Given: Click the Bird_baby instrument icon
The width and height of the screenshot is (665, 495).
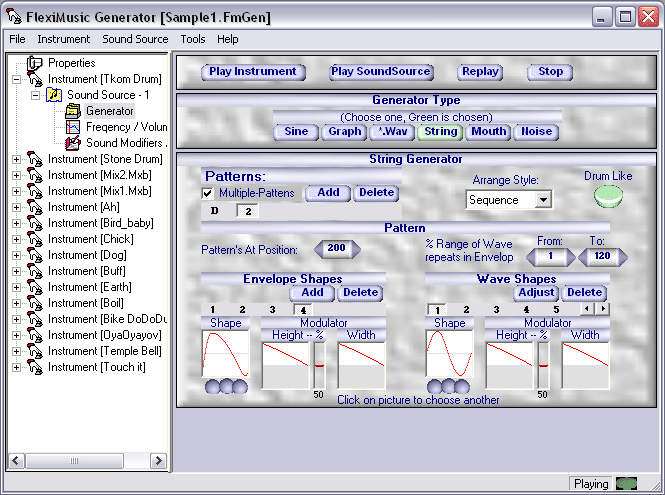Looking at the screenshot, I should click(x=35, y=223).
